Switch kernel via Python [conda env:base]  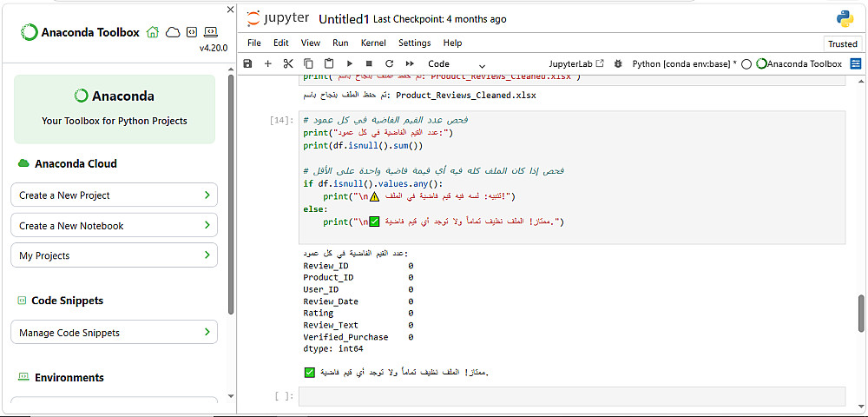point(684,63)
